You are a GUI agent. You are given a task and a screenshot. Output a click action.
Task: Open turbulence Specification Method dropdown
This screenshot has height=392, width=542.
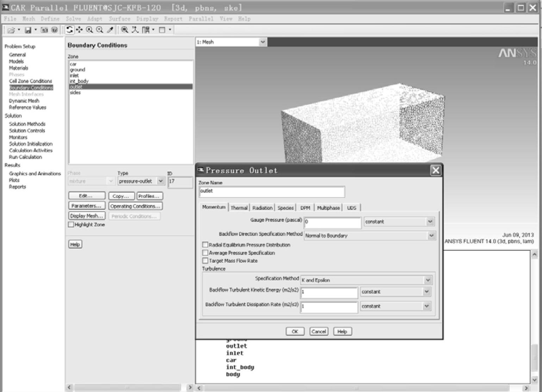point(428,280)
